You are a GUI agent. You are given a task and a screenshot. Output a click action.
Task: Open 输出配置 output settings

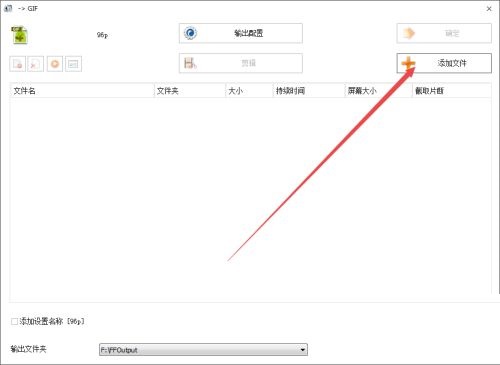[x=241, y=33]
